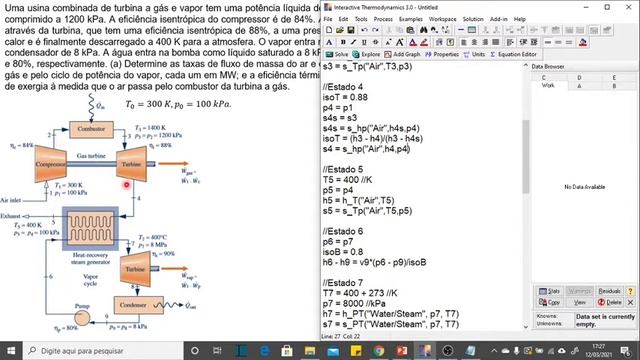Toggle bold text formatting
Image resolution: width=640 pixels, height=360 pixels.
pyautogui.click(x=343, y=42)
